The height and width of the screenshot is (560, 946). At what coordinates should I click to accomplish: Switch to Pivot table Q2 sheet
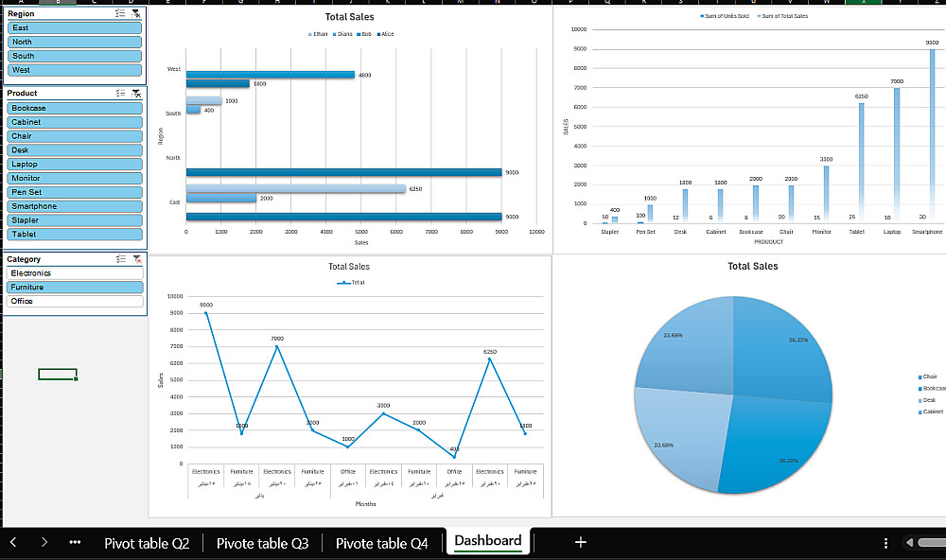click(147, 543)
